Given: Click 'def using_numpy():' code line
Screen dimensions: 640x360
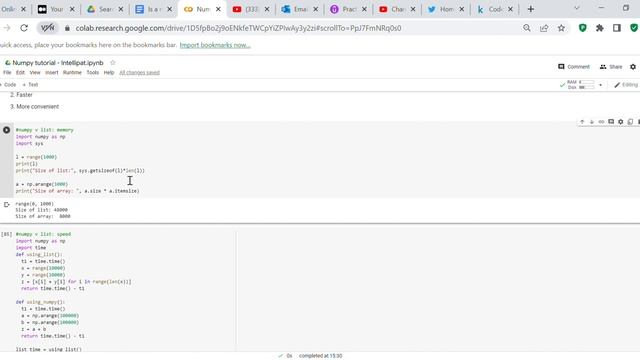Looking at the screenshot, I should pos(40,302).
